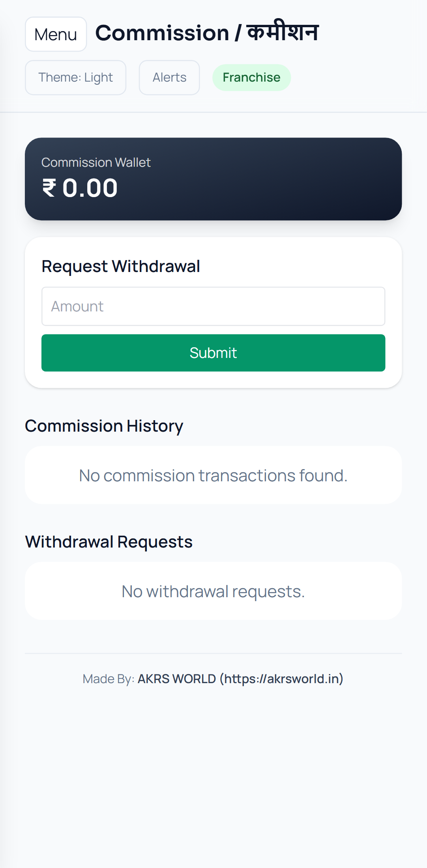Click the No commission transactions found card
This screenshot has width=427, height=868.
[213, 475]
